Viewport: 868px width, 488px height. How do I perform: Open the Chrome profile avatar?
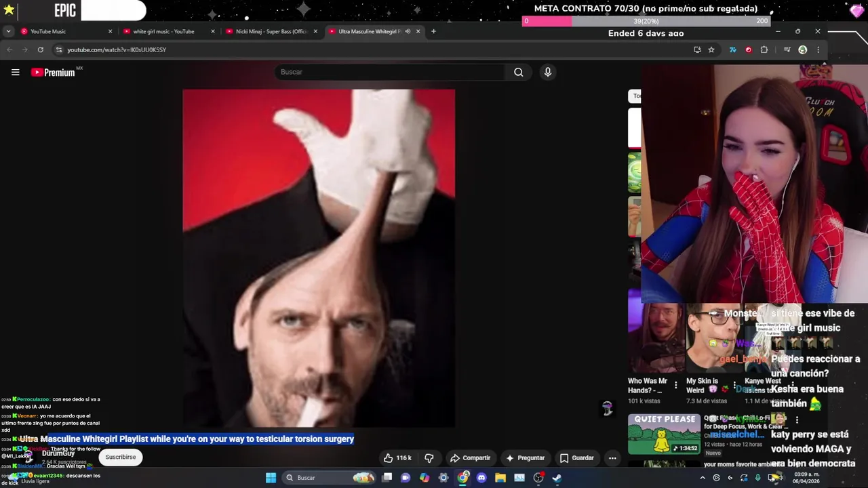tap(803, 49)
